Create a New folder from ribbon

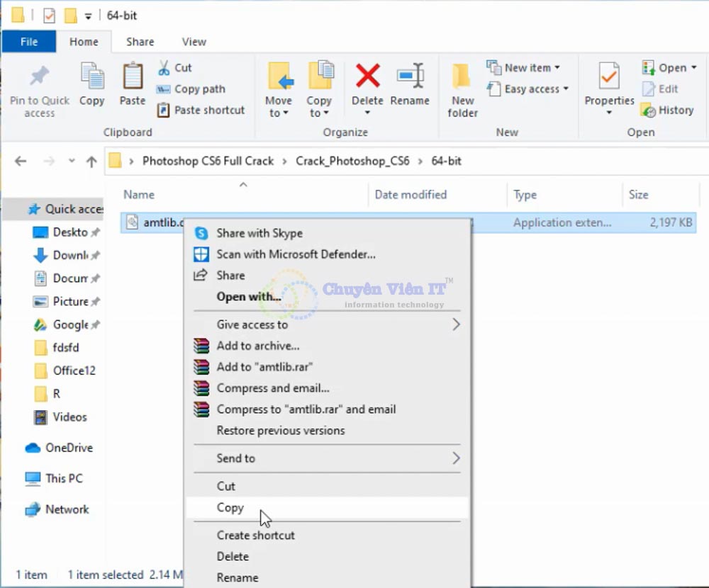coord(462,77)
